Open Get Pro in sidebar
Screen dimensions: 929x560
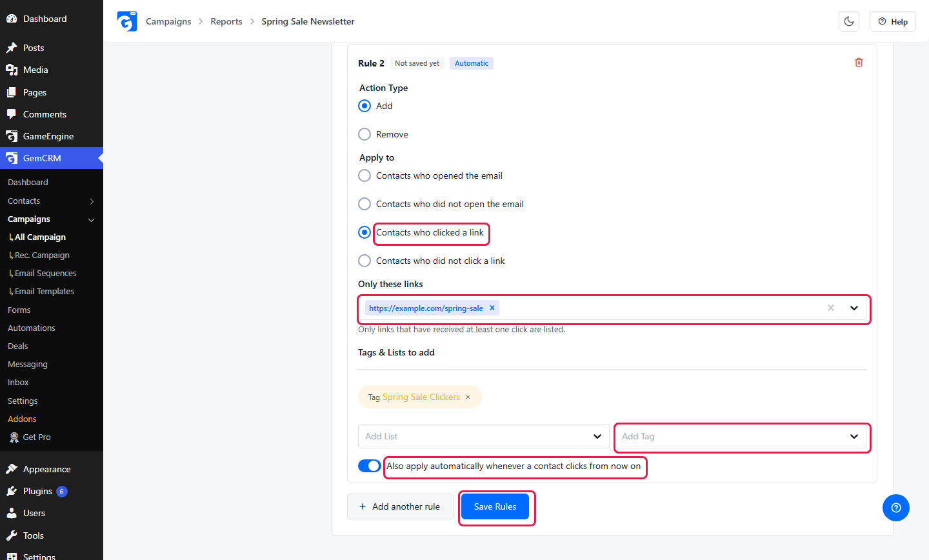point(37,437)
